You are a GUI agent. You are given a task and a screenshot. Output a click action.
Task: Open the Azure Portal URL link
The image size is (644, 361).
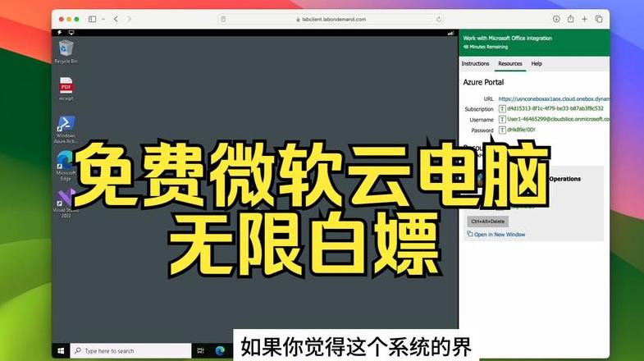point(554,99)
